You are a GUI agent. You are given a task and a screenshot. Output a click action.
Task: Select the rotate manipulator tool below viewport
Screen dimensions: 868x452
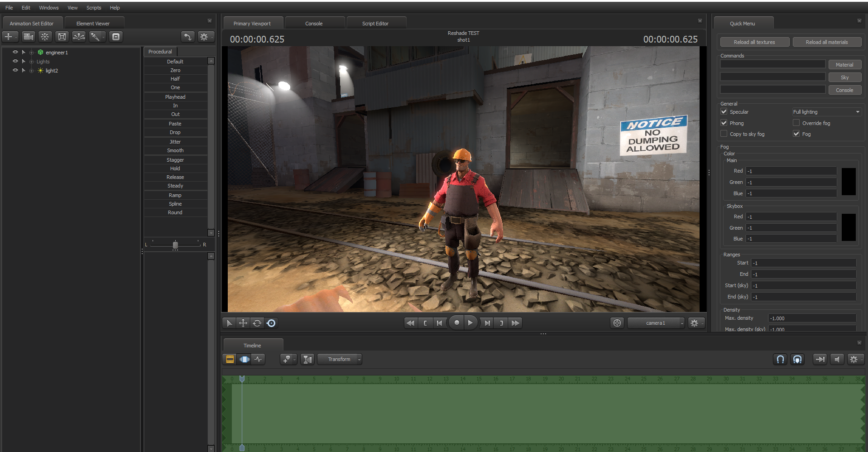(x=257, y=323)
